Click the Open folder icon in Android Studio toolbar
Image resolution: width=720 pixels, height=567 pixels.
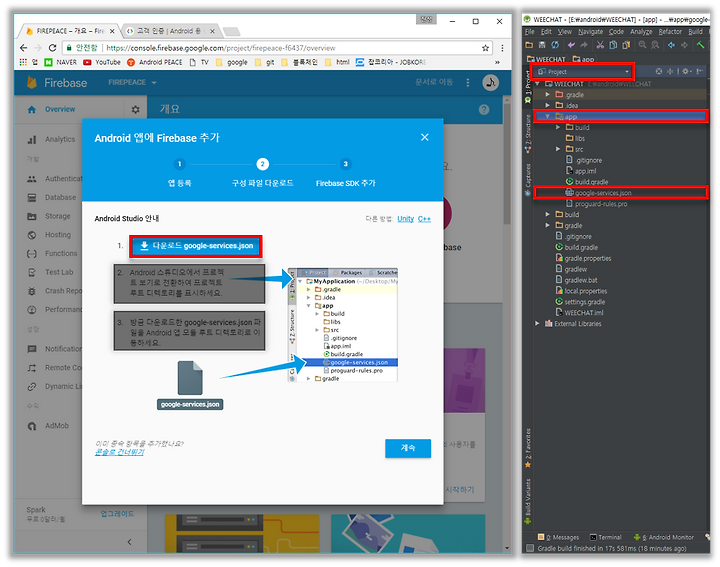(529, 45)
